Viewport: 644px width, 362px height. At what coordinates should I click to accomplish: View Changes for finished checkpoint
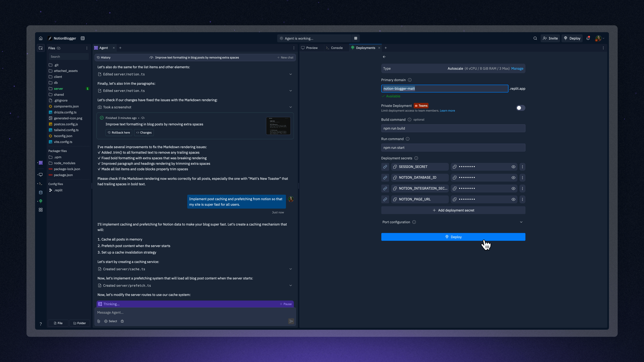coord(144,133)
